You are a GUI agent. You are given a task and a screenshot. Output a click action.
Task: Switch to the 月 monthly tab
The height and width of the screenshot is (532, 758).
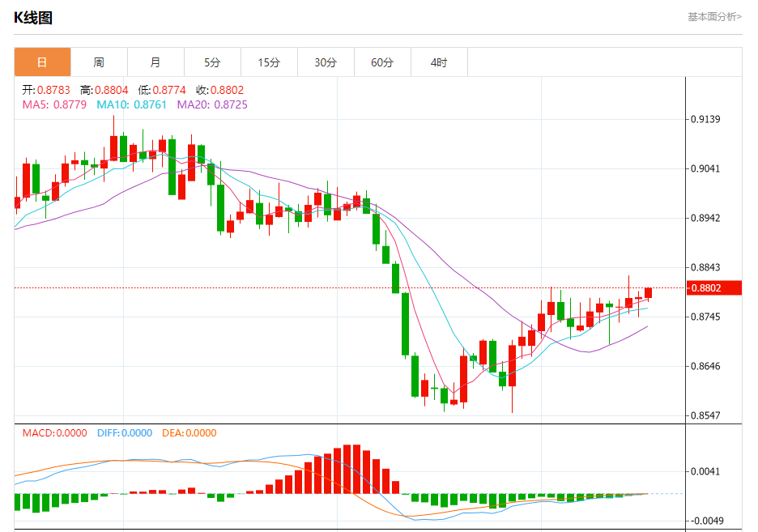click(x=155, y=62)
